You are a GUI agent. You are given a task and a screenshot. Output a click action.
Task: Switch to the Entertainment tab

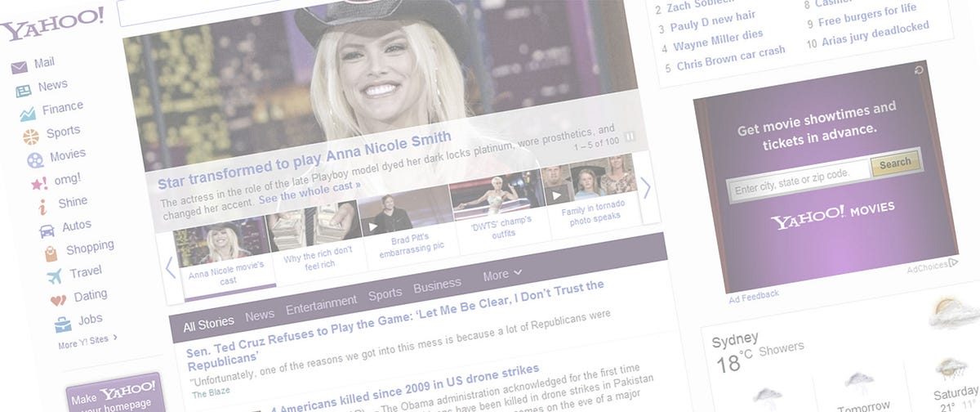coord(322,303)
